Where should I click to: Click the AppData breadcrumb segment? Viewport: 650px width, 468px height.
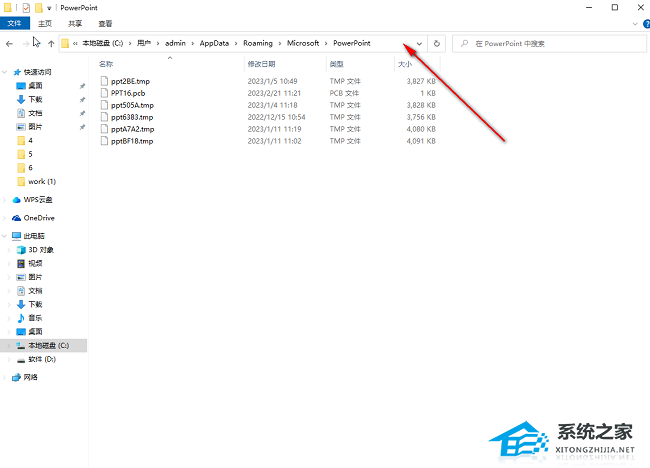[x=214, y=43]
